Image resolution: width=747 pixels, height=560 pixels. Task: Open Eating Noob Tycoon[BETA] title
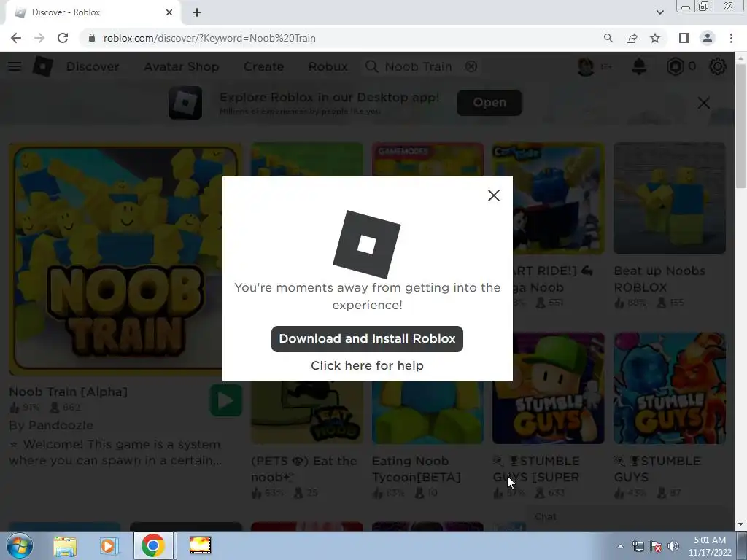[416, 469]
